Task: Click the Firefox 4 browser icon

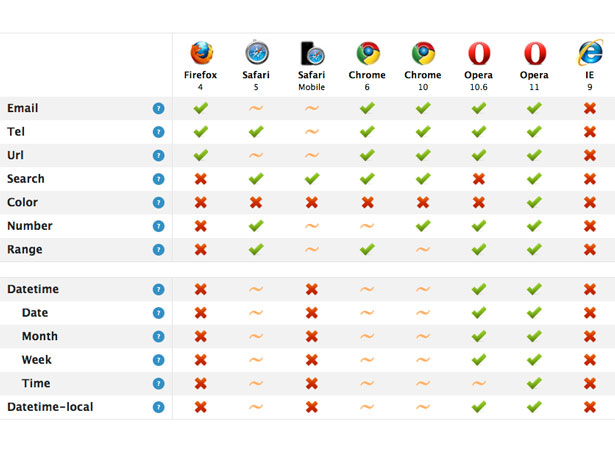Action: (x=202, y=53)
